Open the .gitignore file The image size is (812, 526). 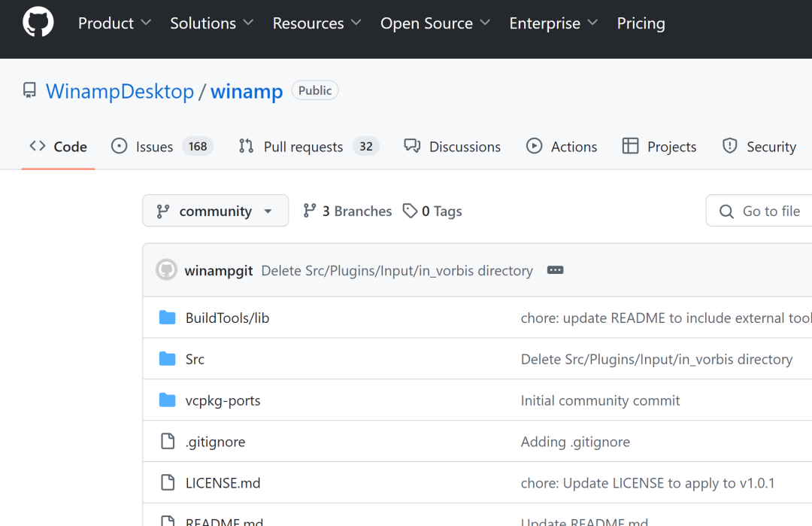click(x=216, y=442)
